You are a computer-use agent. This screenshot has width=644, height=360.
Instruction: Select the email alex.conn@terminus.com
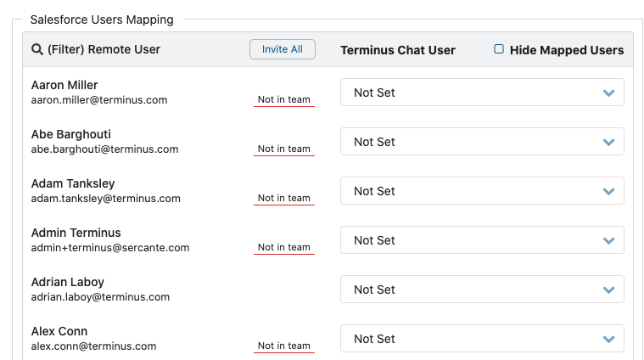pyautogui.click(x=93, y=346)
